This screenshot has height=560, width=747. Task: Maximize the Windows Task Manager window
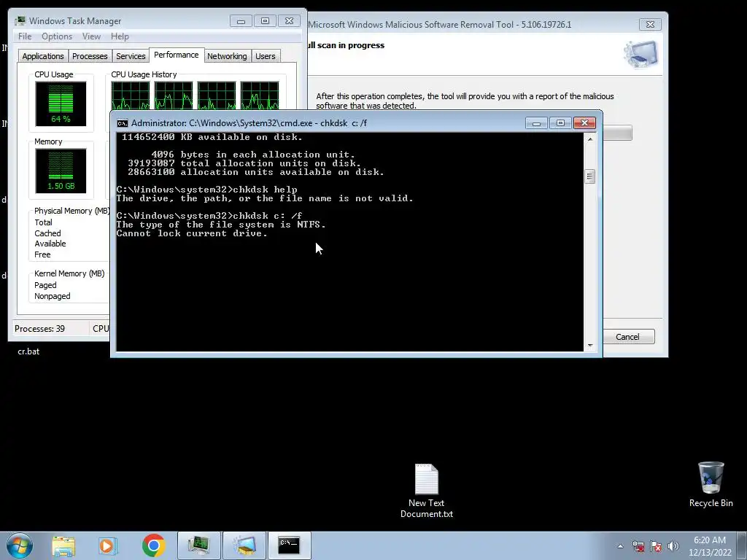tap(265, 21)
